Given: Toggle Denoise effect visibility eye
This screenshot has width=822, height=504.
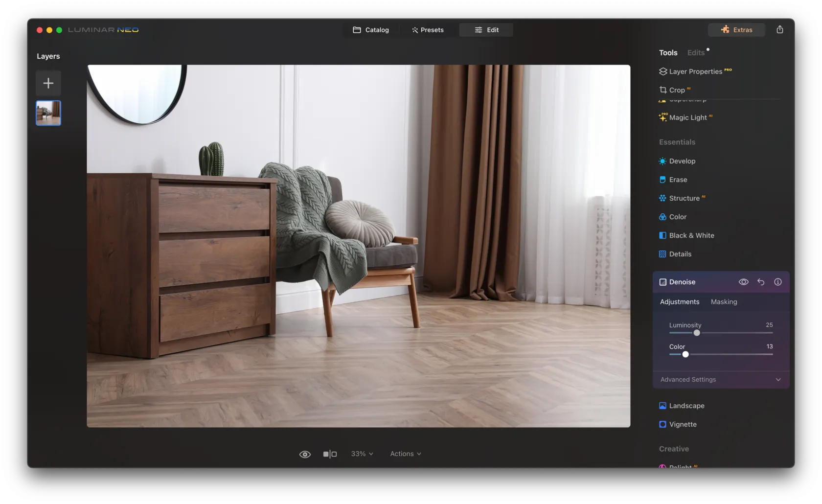Looking at the screenshot, I should click(x=743, y=282).
